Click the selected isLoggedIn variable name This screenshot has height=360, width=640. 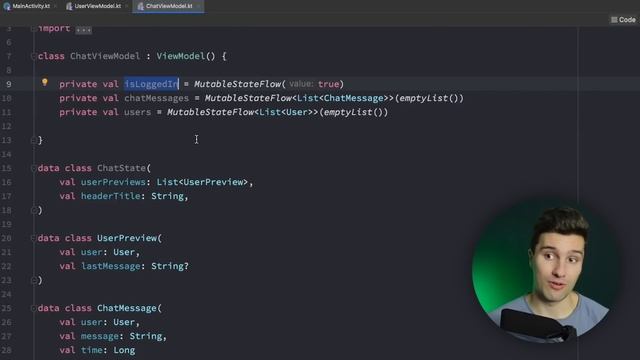tap(151, 84)
